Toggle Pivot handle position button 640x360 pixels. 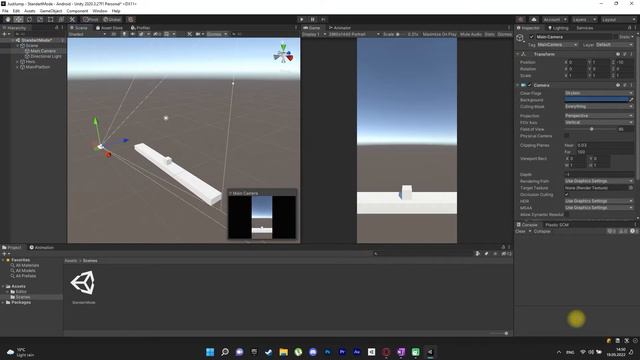(91, 19)
